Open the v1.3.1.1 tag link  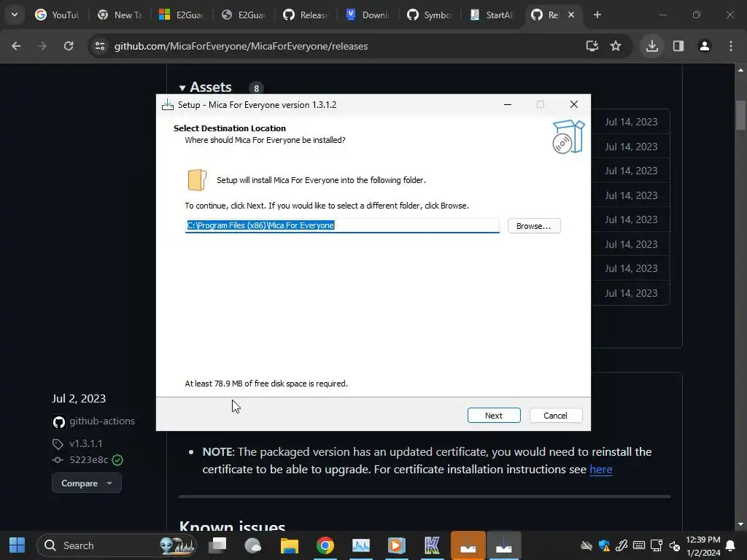[86, 443]
